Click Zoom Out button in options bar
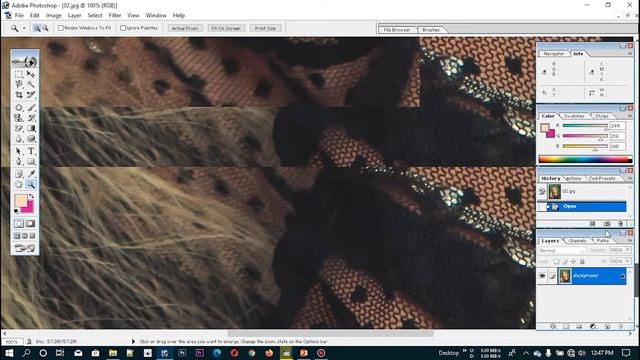This screenshot has height=360, width=640. point(45,28)
